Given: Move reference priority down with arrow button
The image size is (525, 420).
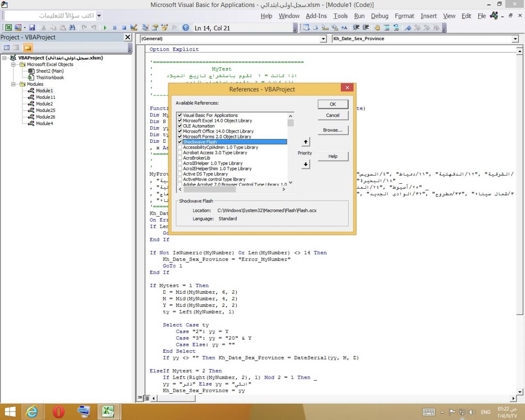Looking at the screenshot, I should [x=305, y=164].
